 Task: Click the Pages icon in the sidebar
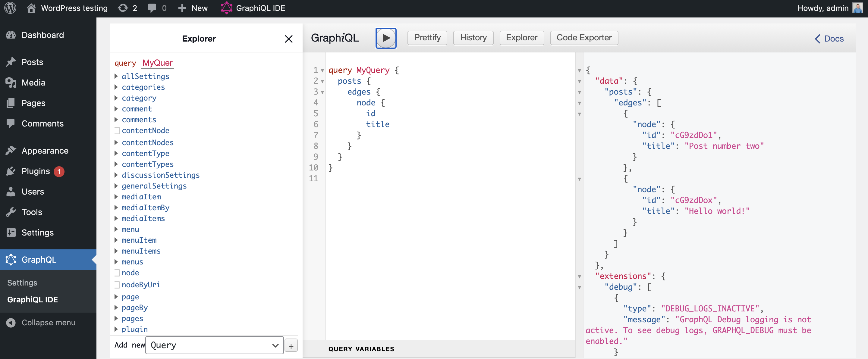pos(11,103)
